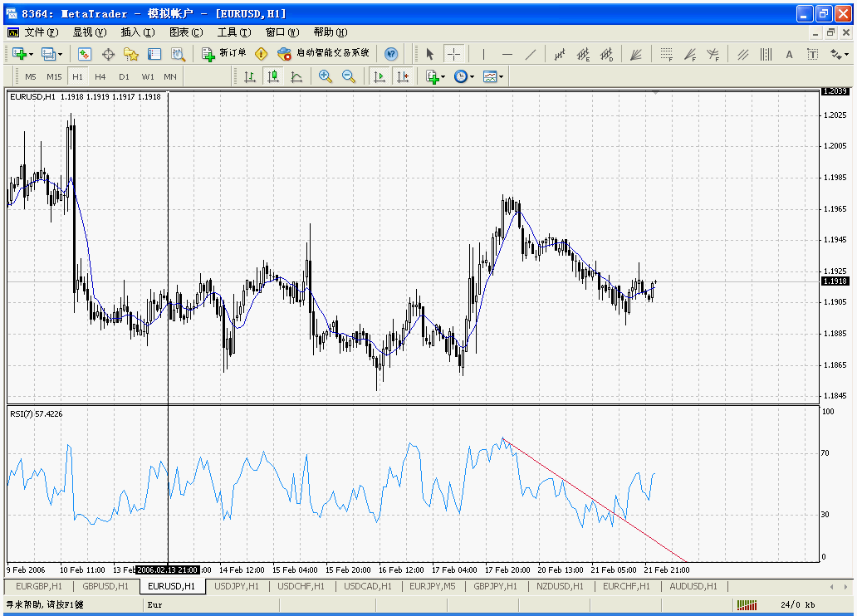The width and height of the screenshot is (857, 616).
Task: Open the 插入(I) menu
Action: click(x=138, y=33)
